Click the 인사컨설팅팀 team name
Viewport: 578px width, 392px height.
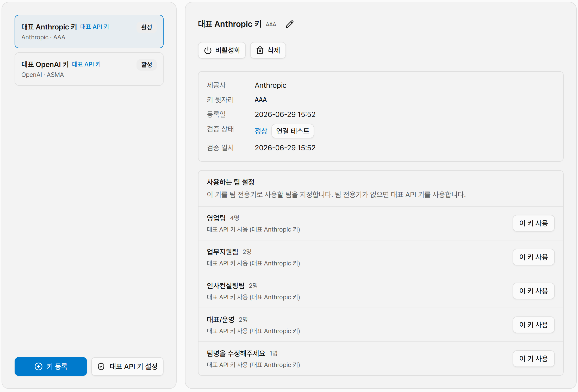point(226,286)
